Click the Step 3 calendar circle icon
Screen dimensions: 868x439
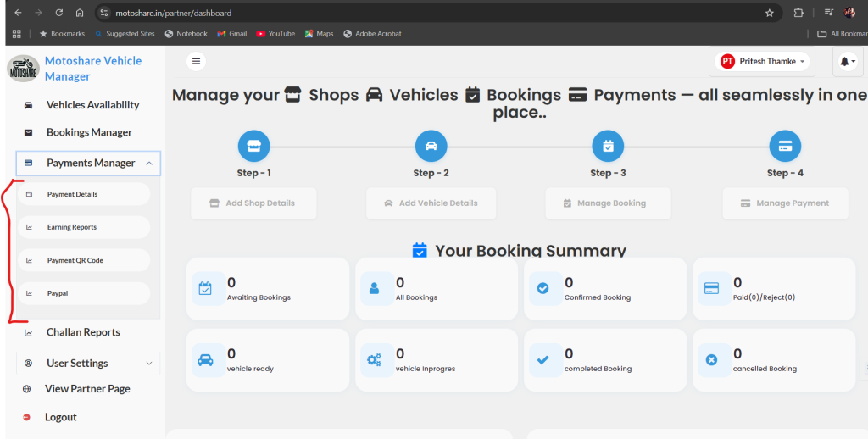[608, 146]
